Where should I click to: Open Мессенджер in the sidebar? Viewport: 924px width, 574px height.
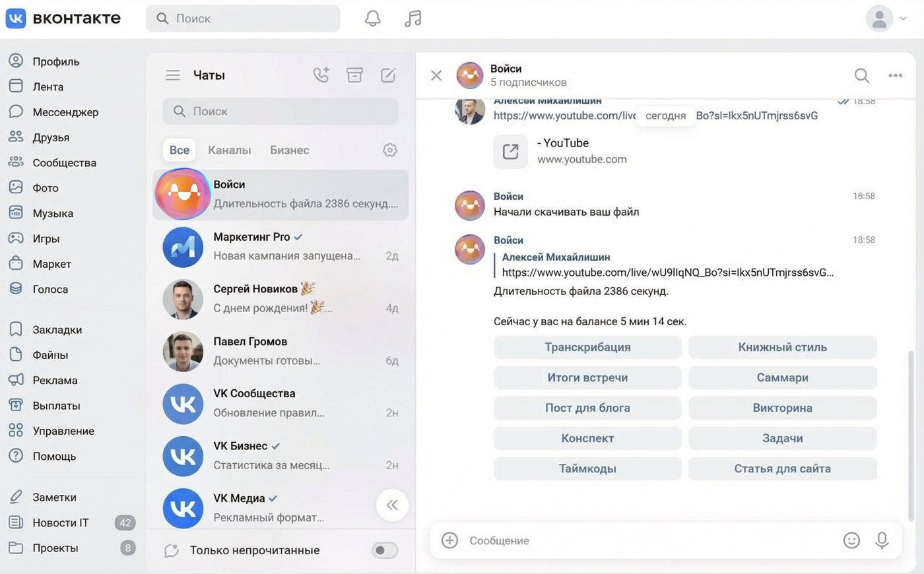(x=53, y=112)
